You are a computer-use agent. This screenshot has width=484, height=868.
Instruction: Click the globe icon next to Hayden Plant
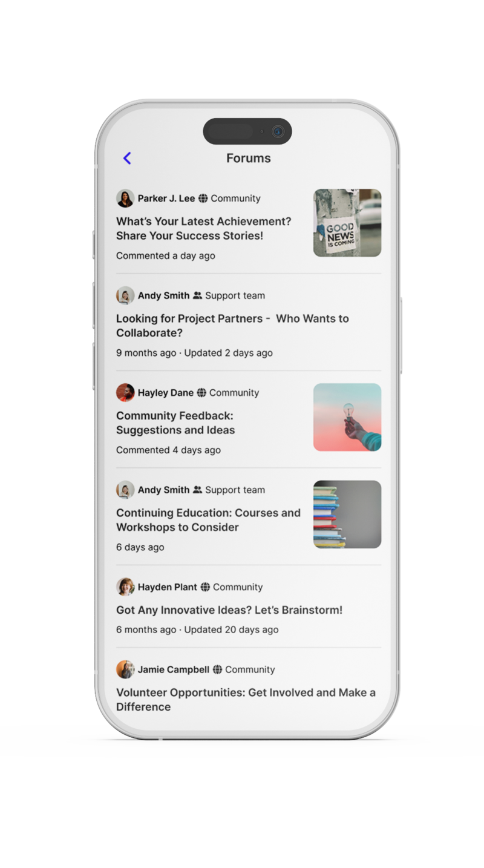point(205,587)
